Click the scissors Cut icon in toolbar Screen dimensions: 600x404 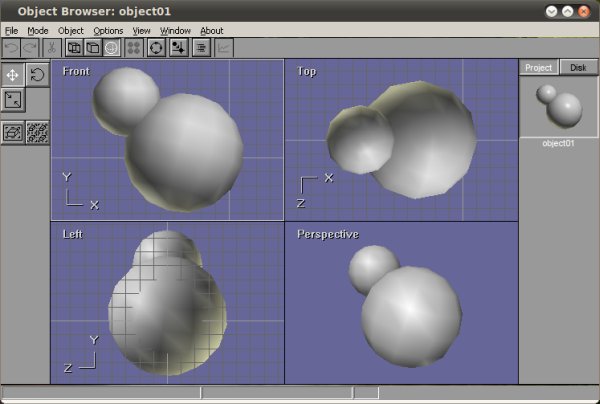52,47
